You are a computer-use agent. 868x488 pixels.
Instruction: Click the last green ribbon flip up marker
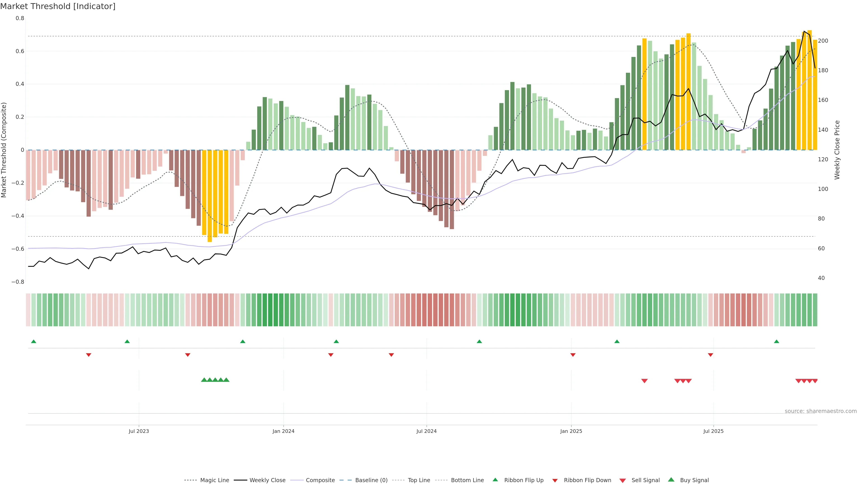point(776,342)
